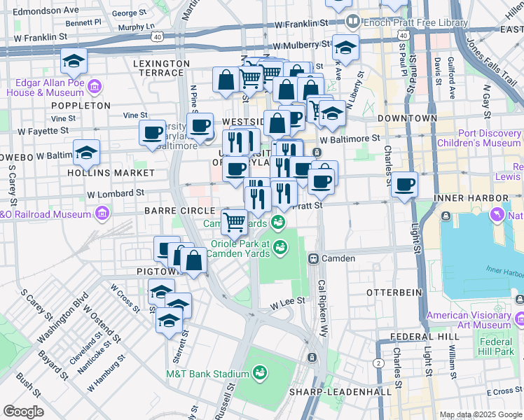Click the US 40 shield near Murphy Ln
Viewport: 524px width, 420px height.
[158, 36]
